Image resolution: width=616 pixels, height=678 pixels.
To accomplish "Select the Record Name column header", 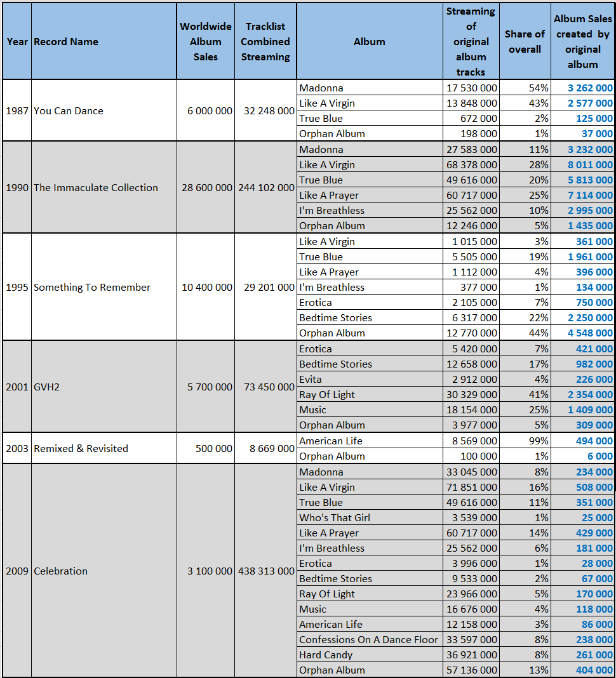I will (x=104, y=41).
